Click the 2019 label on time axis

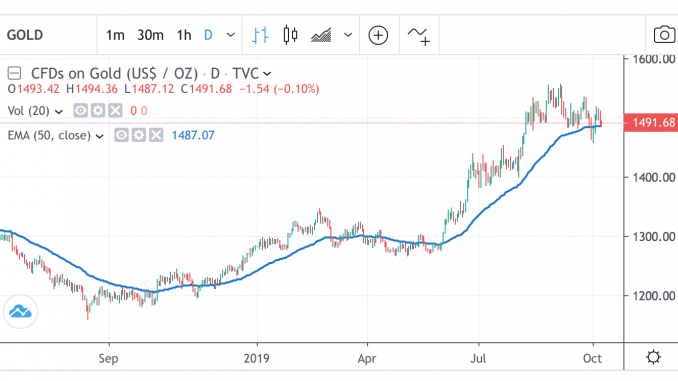(256, 359)
